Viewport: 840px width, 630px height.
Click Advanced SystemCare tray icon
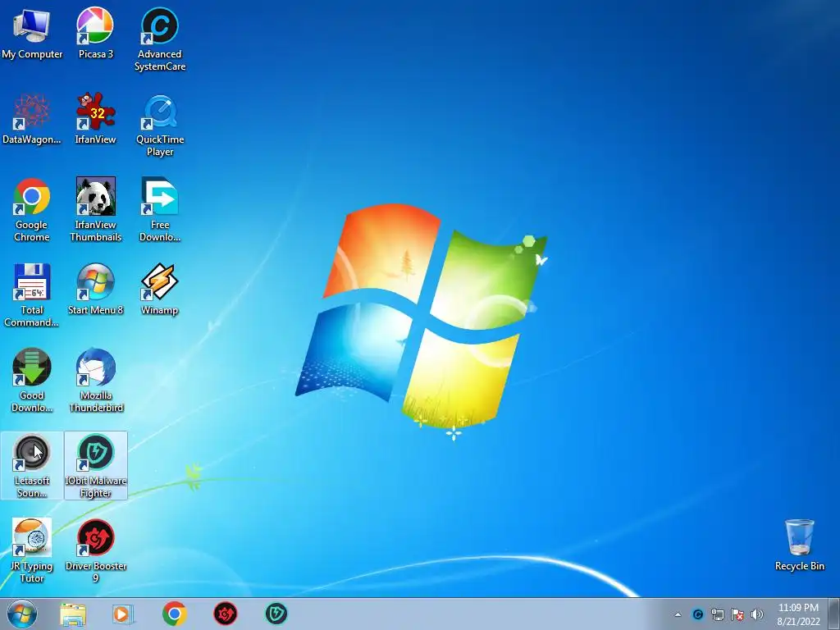click(x=697, y=614)
